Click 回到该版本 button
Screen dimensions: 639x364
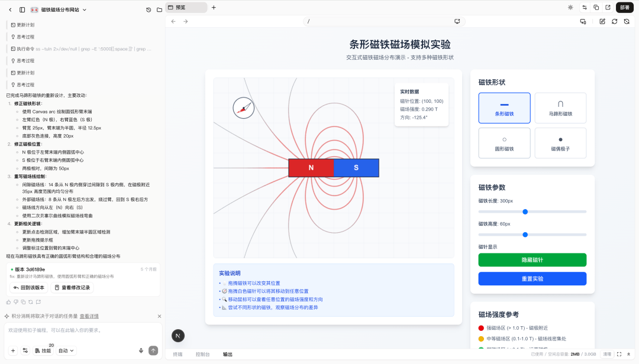28,287
